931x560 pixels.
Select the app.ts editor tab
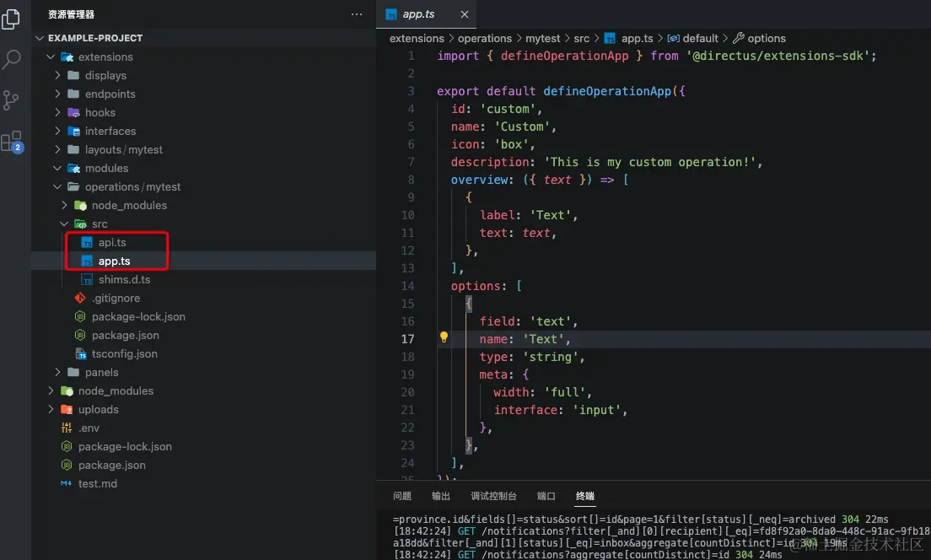coord(427,14)
